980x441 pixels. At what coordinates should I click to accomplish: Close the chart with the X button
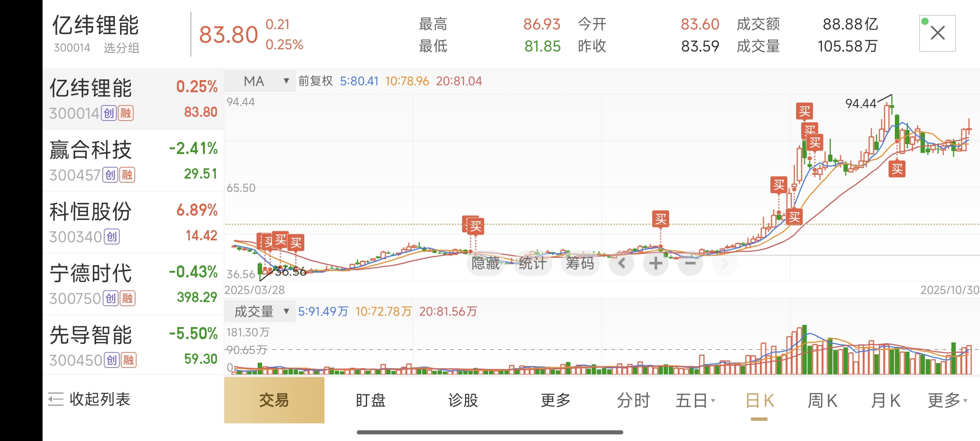937,33
